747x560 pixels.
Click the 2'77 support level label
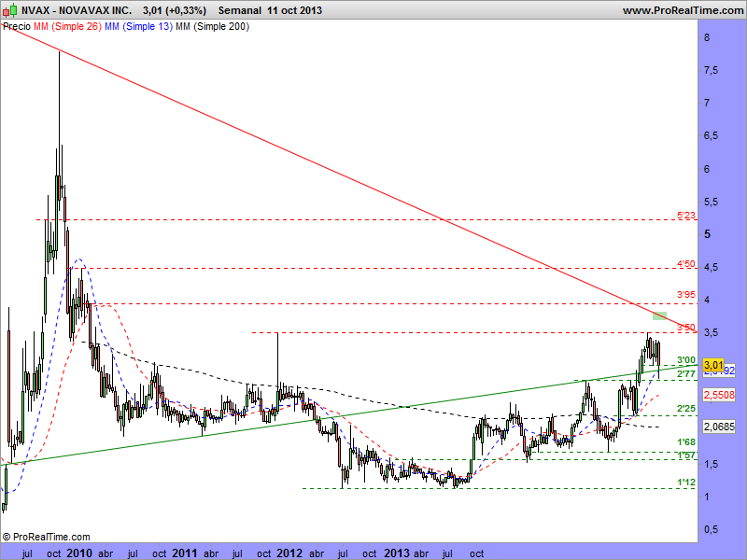click(x=686, y=374)
